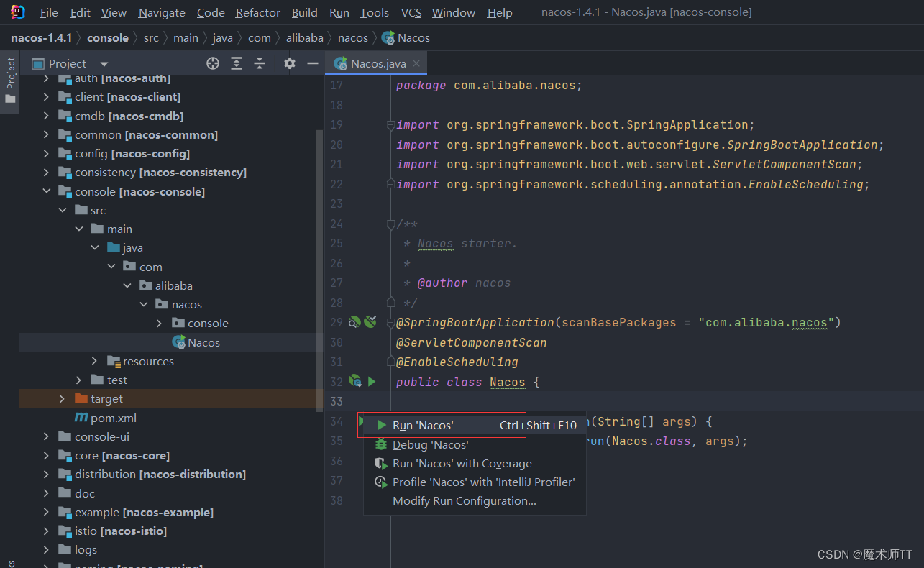Expand the target folder
Image resolution: width=924 pixels, height=568 pixels.
click(x=63, y=398)
